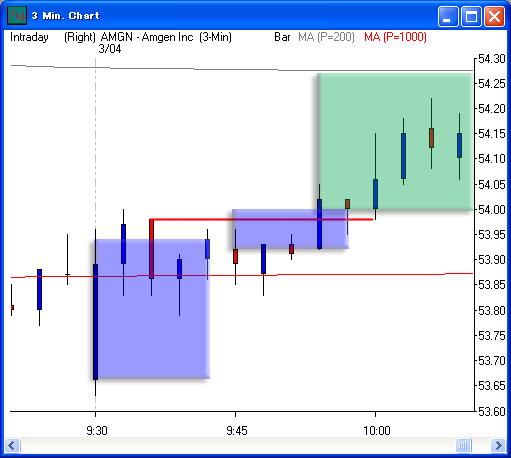
Task: Click the 54.30 price axis label
Action: tap(492, 59)
